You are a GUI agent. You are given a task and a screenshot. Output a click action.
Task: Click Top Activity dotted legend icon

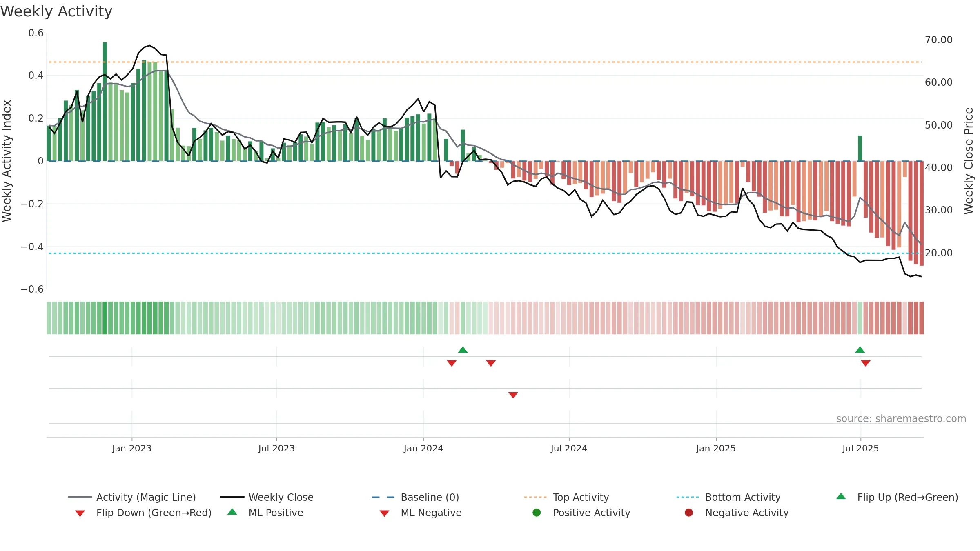[x=535, y=497]
